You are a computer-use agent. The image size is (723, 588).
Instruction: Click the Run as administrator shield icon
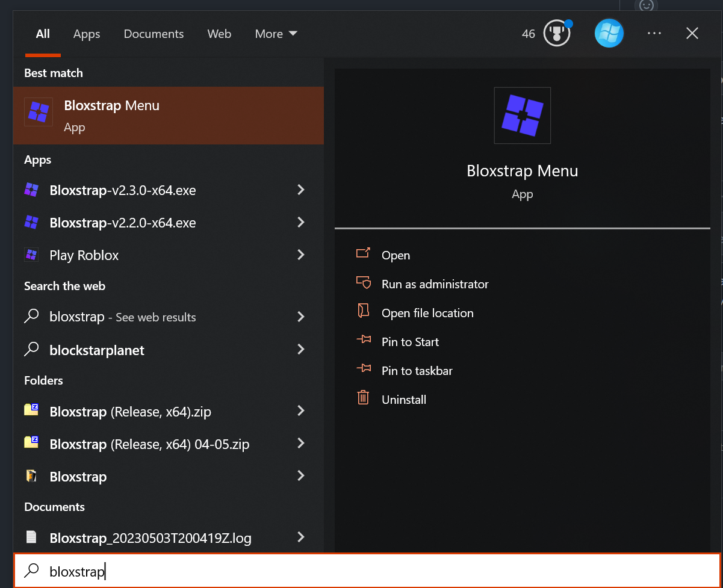coord(363,283)
